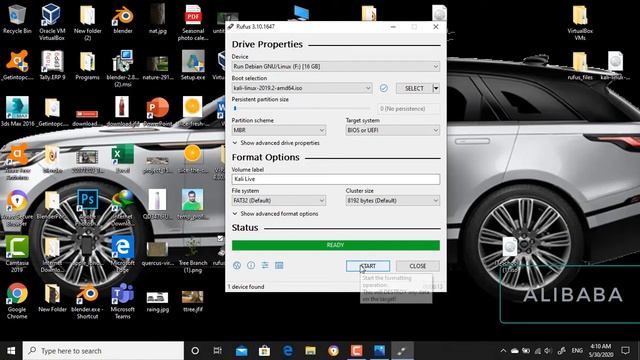The height and width of the screenshot is (360, 640).
Task: Open Microsoft Store from taskbar
Action: [264, 351]
